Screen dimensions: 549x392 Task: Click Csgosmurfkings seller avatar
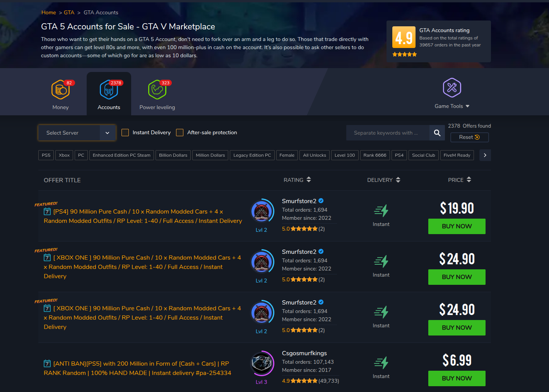262,363
